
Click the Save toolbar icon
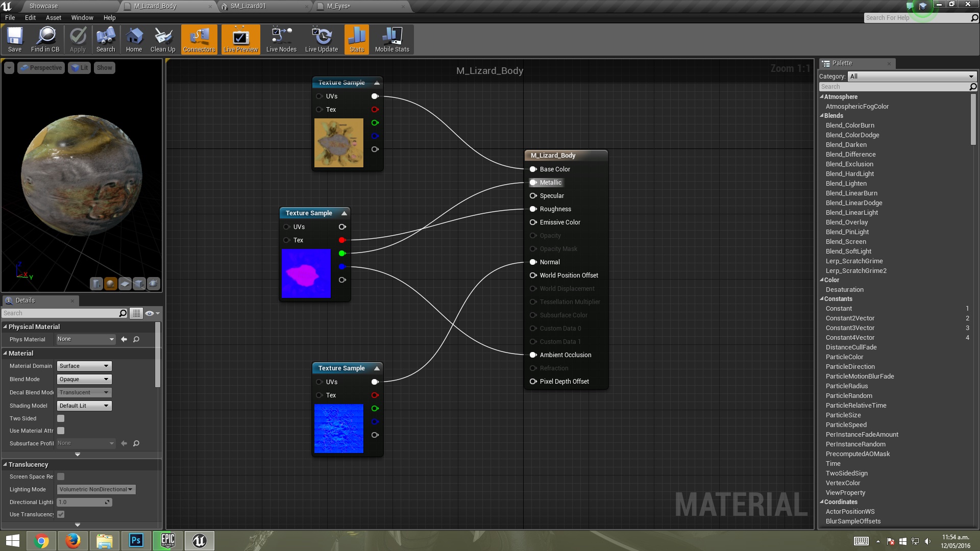tap(15, 39)
